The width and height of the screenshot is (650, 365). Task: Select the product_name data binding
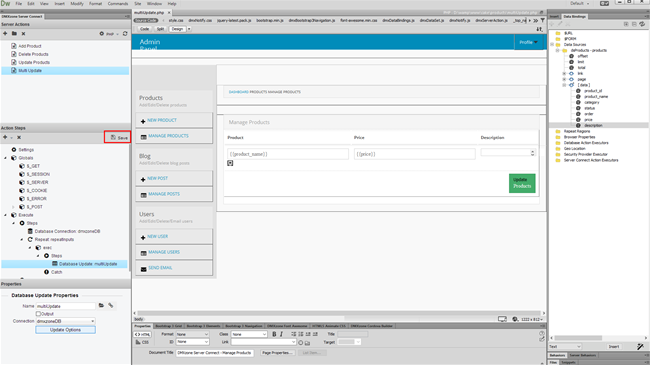[596, 97]
